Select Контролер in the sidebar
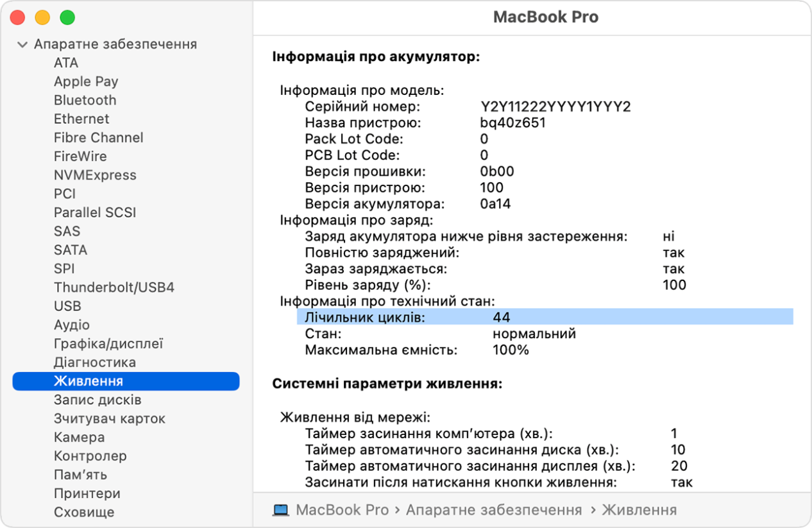This screenshot has width=812, height=528. (90, 456)
